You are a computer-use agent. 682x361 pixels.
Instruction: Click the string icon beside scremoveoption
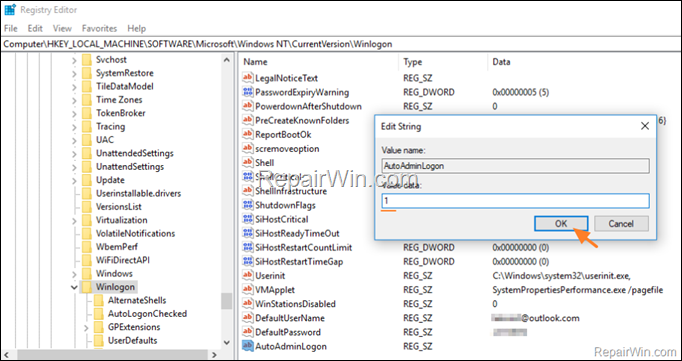(248, 148)
